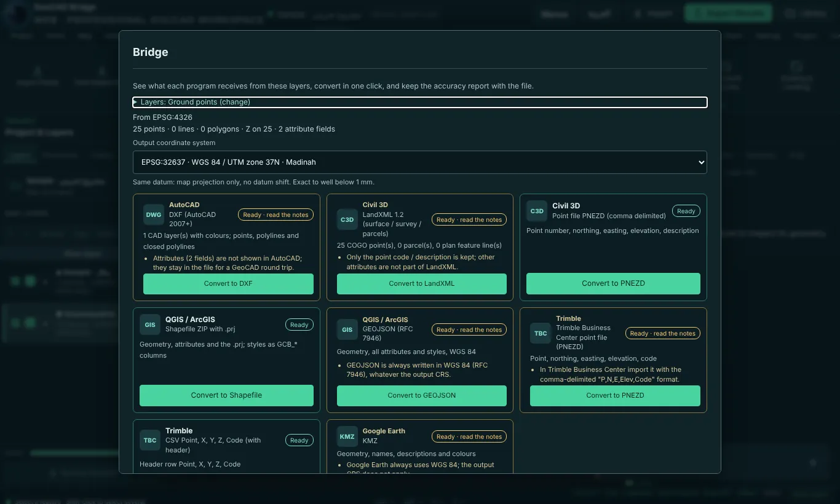This screenshot has height=504, width=840.
Task: Start the Convert to Shapefile export
Action: pyautogui.click(x=226, y=396)
